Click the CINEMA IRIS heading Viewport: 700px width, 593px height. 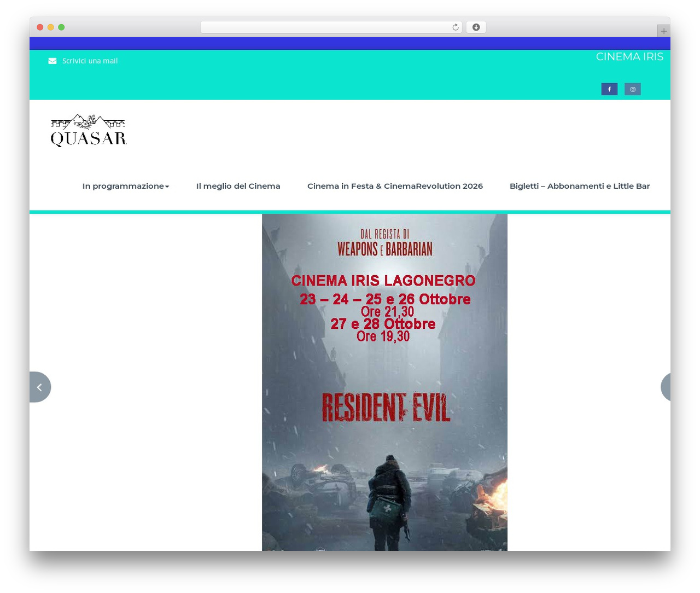point(629,57)
